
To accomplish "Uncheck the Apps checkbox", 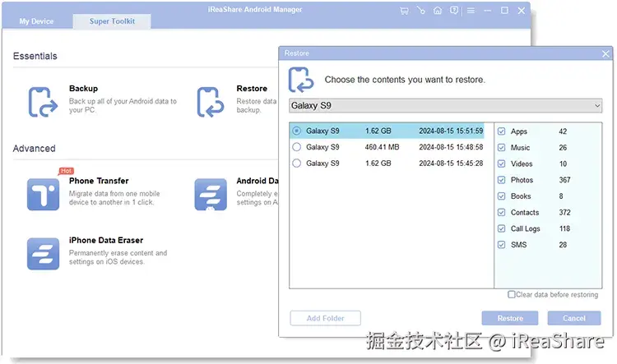I will (501, 131).
